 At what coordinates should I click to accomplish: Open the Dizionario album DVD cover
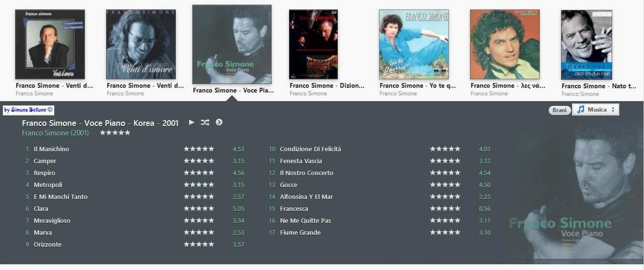click(313, 44)
